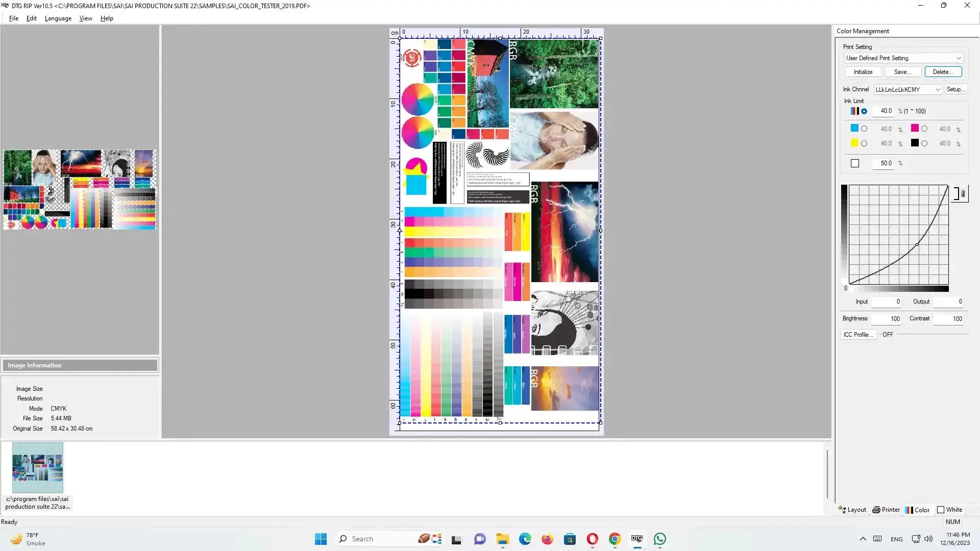Open the View menu
Image resolution: width=980 pixels, height=551 pixels.
(86, 18)
